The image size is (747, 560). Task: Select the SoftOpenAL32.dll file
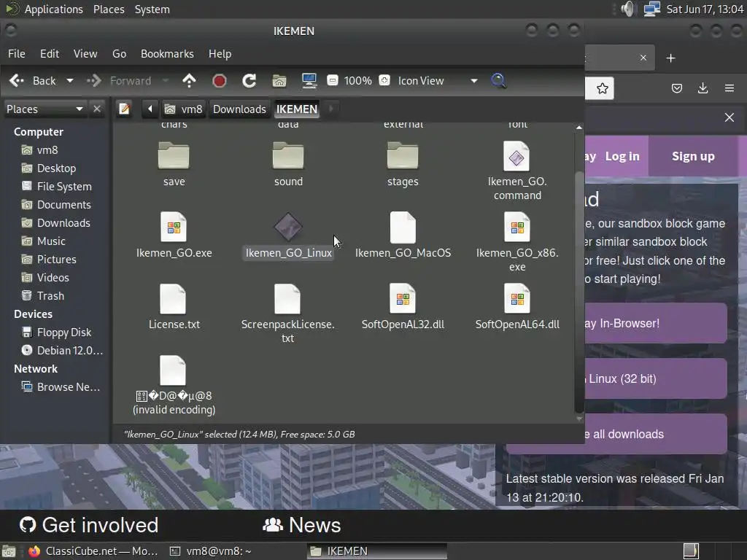(x=403, y=307)
